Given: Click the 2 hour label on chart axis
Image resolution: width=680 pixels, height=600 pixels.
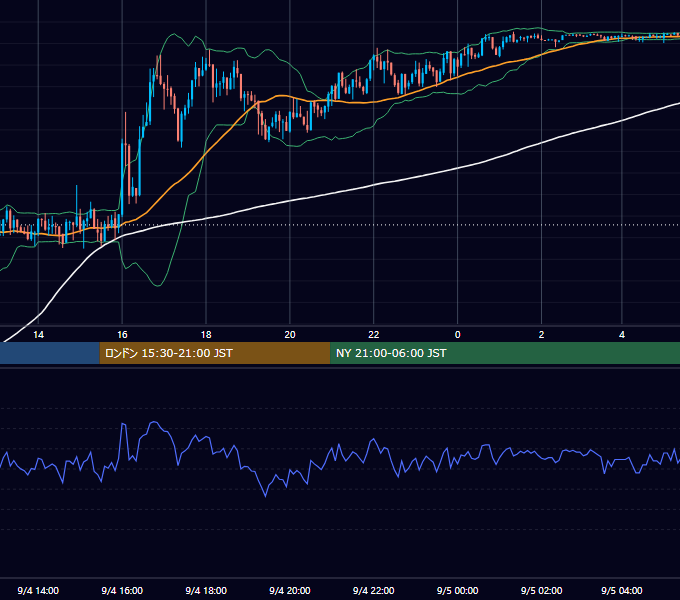Looking at the screenshot, I should click(541, 335).
